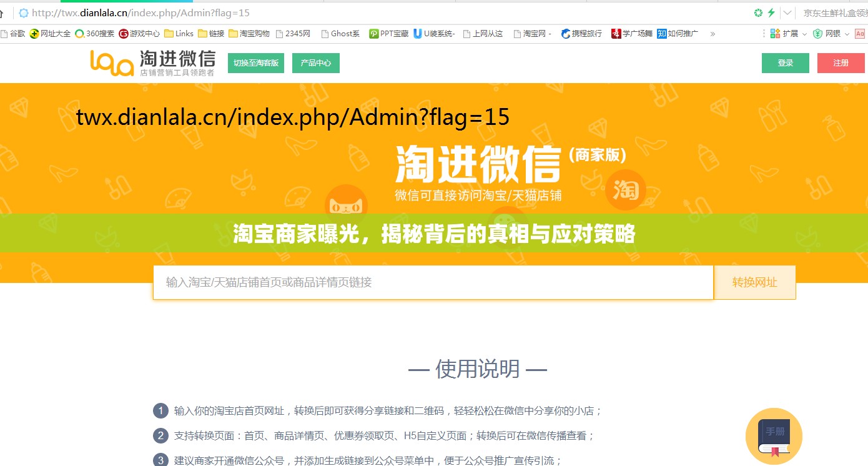Open the 携程旅行 bookmark
The width and height of the screenshot is (868, 466).
[582, 34]
